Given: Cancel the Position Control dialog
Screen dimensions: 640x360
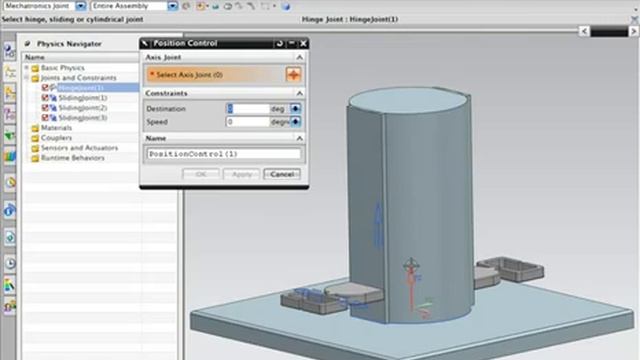Looking at the screenshot, I should coord(282,174).
